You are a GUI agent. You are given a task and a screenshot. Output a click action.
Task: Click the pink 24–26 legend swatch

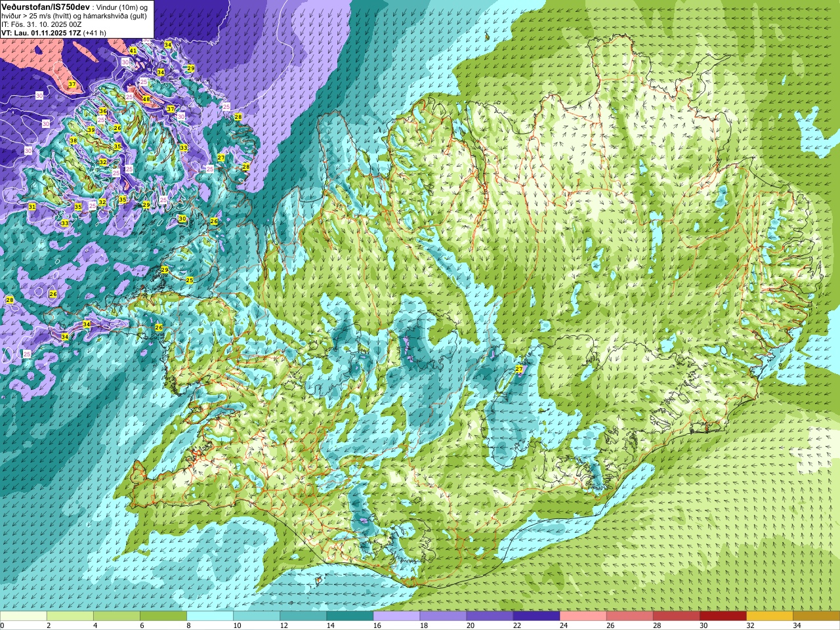point(583,616)
